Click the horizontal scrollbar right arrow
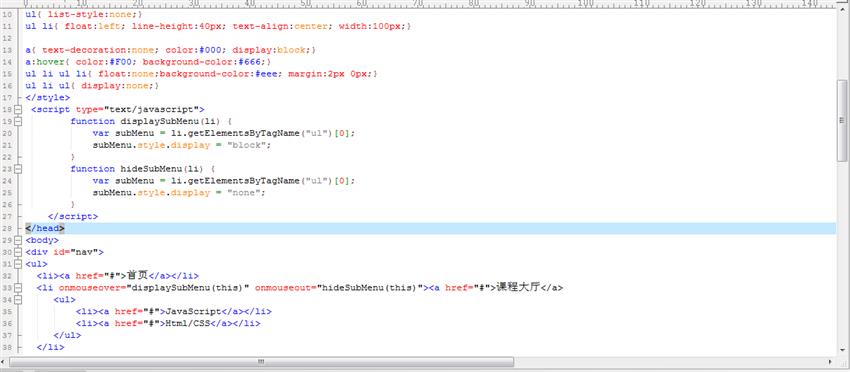The height and width of the screenshot is (372, 850). [830, 361]
